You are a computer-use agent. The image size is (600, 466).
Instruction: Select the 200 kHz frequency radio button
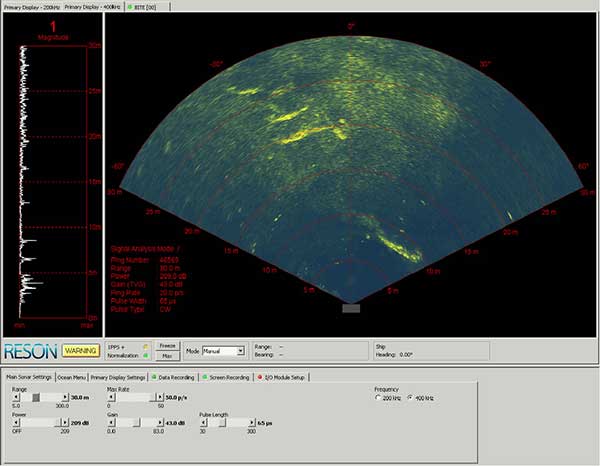click(x=378, y=398)
